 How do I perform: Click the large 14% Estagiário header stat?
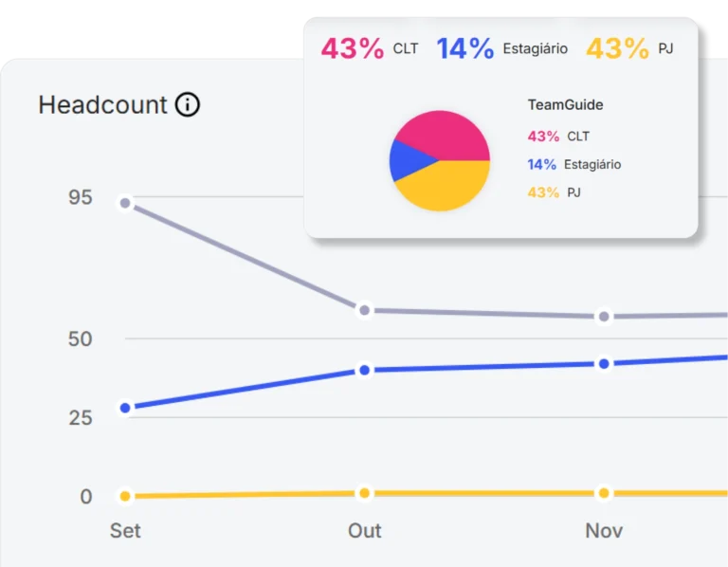(x=501, y=48)
